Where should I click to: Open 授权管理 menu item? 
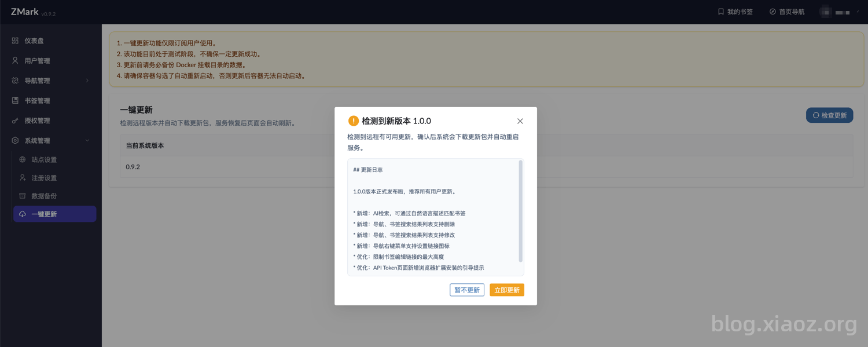pos(51,120)
